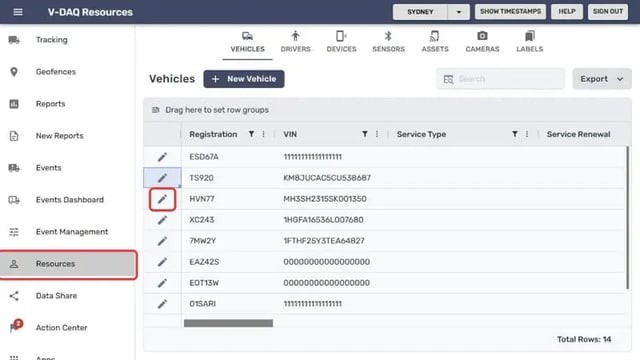Select registration cell EAZ42S
Screen dimensions: 640x360
click(204, 262)
